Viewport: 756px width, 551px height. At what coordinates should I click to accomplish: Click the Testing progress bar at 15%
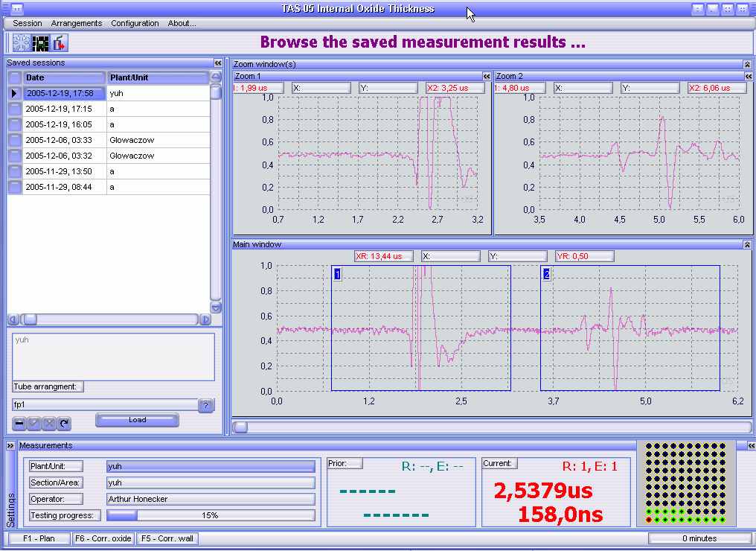[x=211, y=515]
